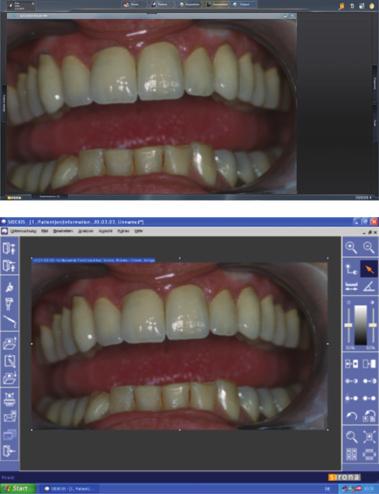379x494 pixels.
Task: Click zoom-in magnifier with plus in right panel
Action: click(x=351, y=247)
